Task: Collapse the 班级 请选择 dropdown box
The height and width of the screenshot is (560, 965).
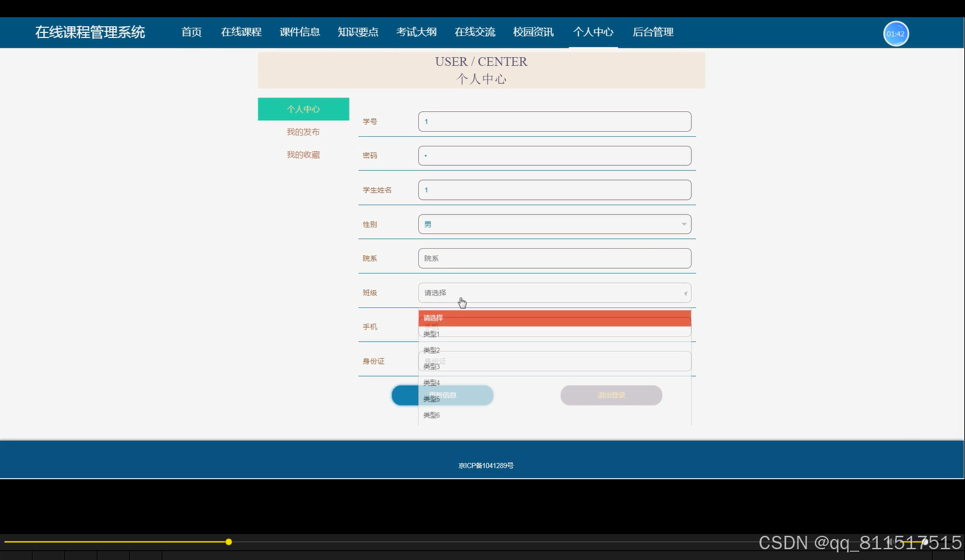Action: coord(554,293)
